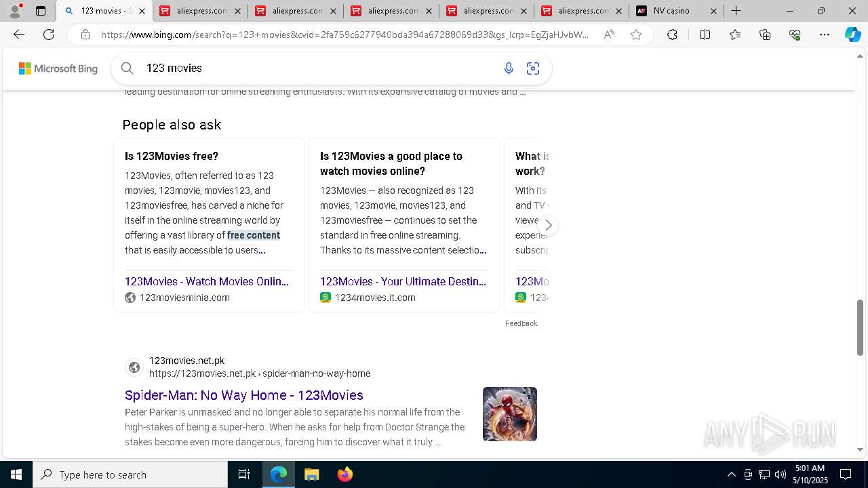Screen dimensions: 868x488
Task: Click the Feedback link
Action: pyautogui.click(x=521, y=323)
